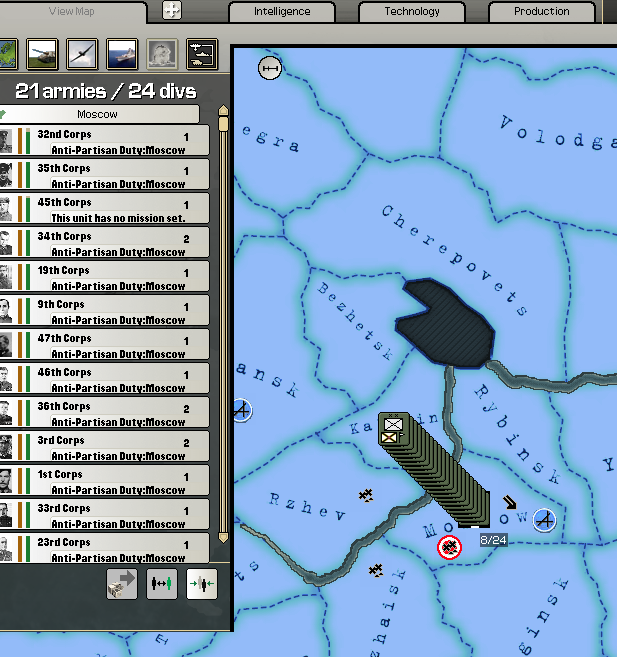Select the 47th Corps row
Screen dimensions: 617x657
pyautogui.click(x=104, y=344)
